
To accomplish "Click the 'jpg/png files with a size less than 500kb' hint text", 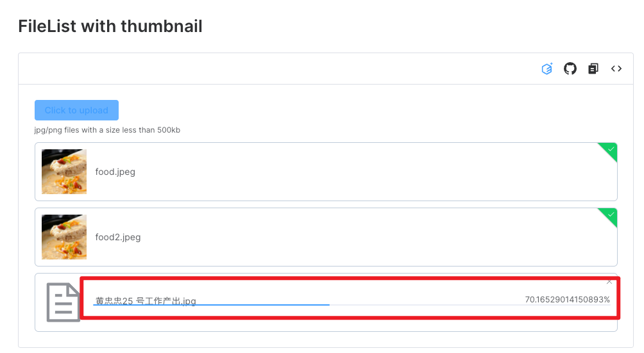I will coord(107,130).
